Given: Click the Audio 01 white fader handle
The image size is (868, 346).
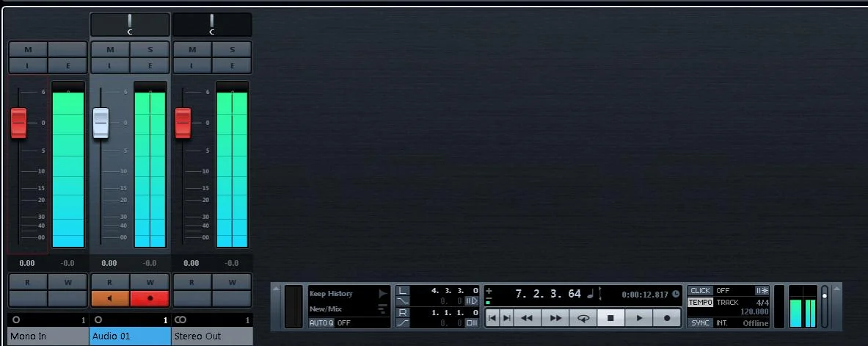Looking at the screenshot, I should (101, 123).
